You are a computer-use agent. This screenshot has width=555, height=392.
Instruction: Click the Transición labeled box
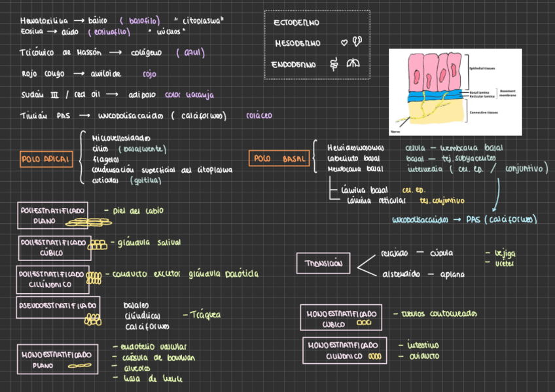coord(323,264)
